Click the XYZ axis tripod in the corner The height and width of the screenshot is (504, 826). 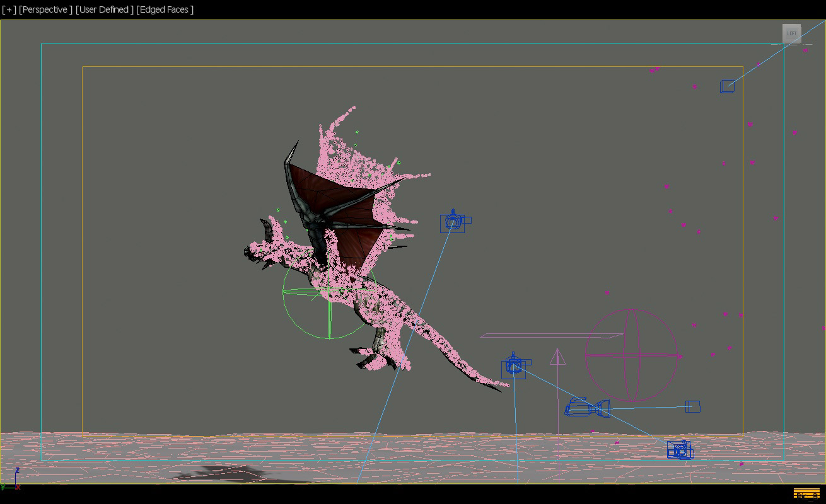(10, 479)
